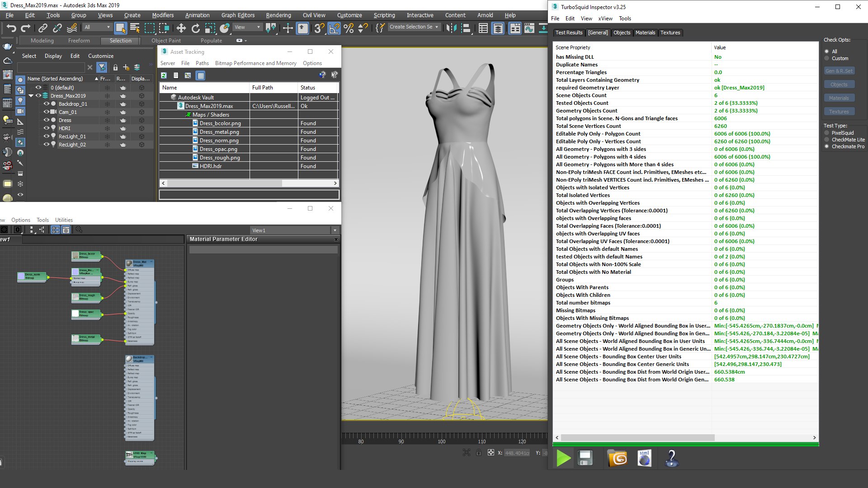
Task: Click the Scene Explorer search field
Action: pos(51,67)
